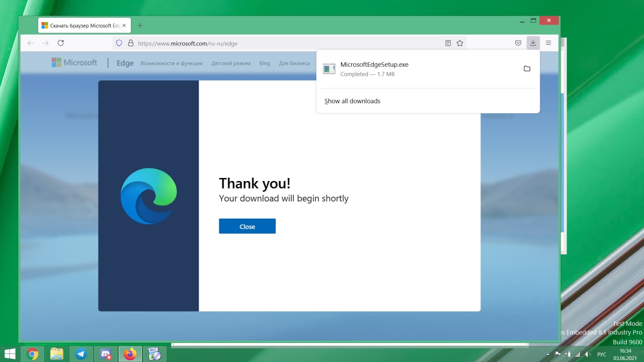Open the clock showing 16:34

(625, 354)
